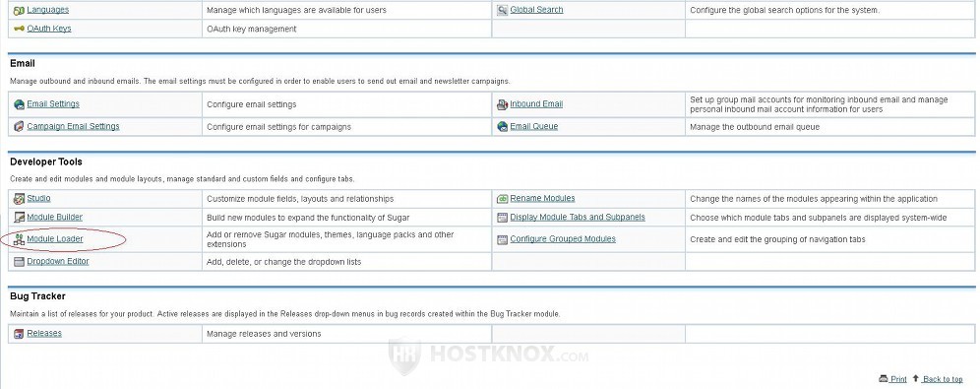
Task: Click 'Set up group mail accounts' description text
Action: 819,104
